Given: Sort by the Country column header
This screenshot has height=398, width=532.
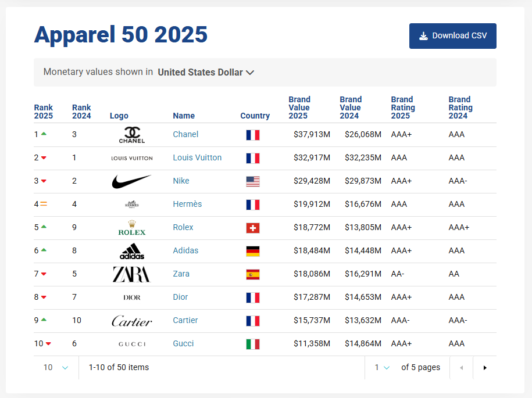Looking at the screenshot, I should [255, 116].
